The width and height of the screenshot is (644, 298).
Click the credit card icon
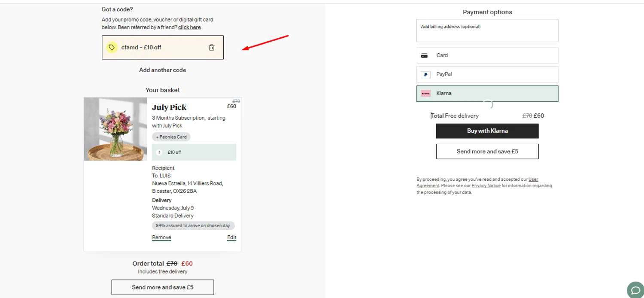(x=424, y=55)
